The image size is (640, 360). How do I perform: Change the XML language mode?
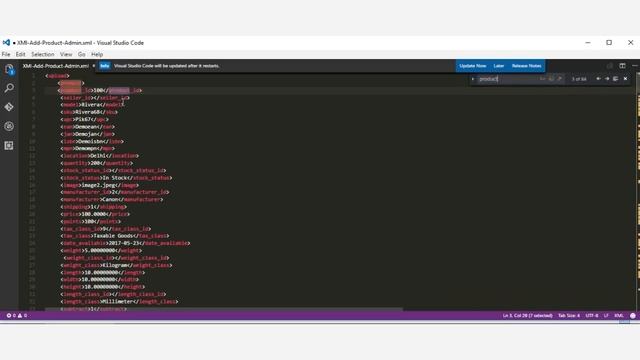[x=619, y=316]
